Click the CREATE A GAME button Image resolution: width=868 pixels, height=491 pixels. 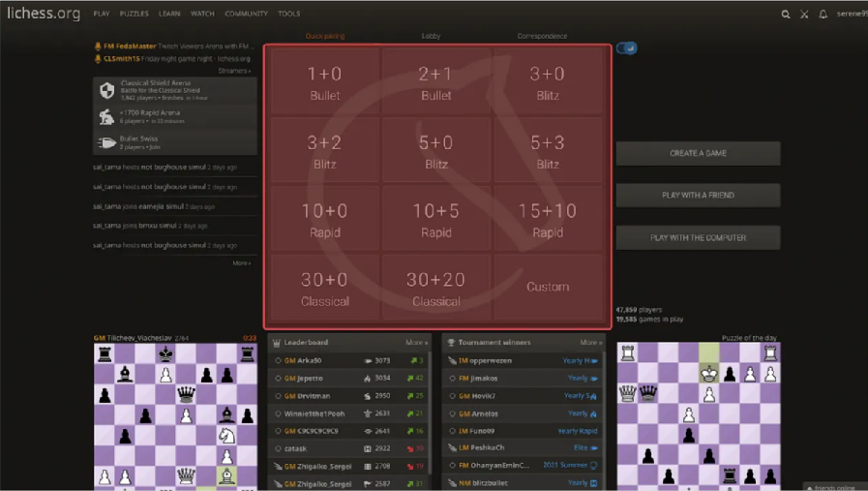[x=698, y=153]
